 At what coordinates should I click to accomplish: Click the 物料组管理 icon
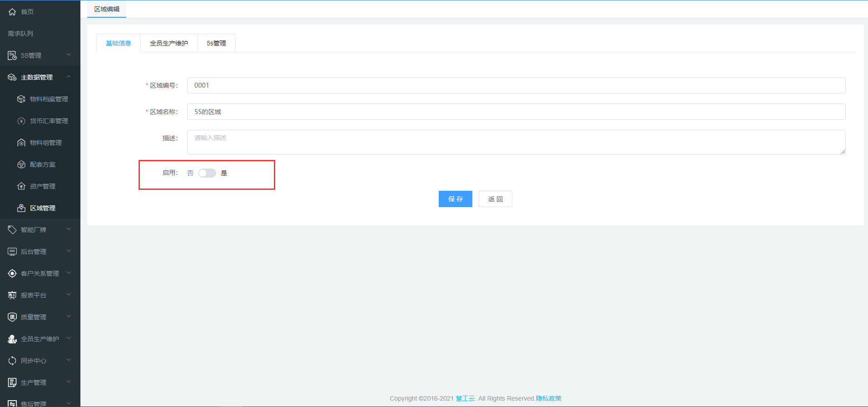[21, 143]
